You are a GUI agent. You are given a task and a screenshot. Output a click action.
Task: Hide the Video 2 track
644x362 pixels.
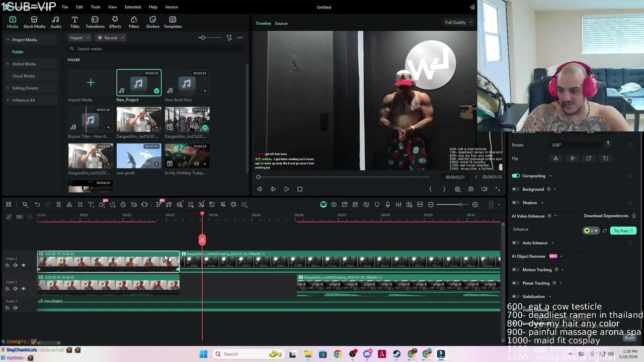coord(23,265)
